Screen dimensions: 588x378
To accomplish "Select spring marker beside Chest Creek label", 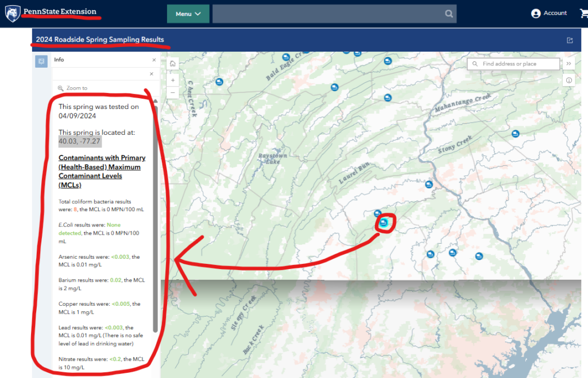I will tap(219, 81).
